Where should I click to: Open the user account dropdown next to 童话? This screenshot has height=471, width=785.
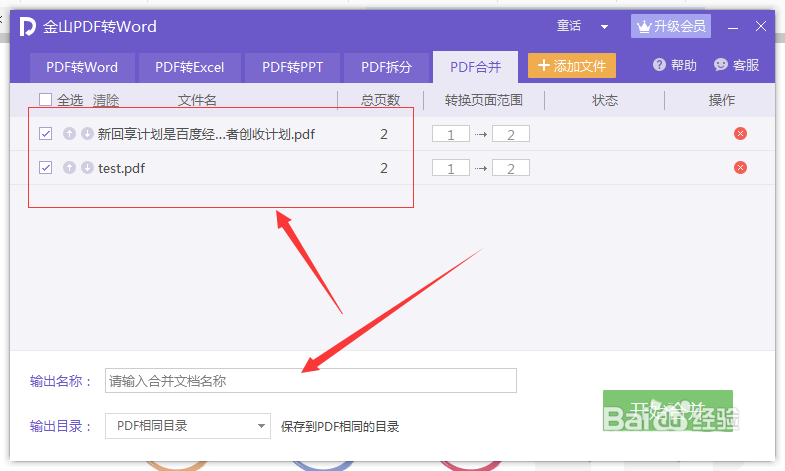tap(604, 27)
